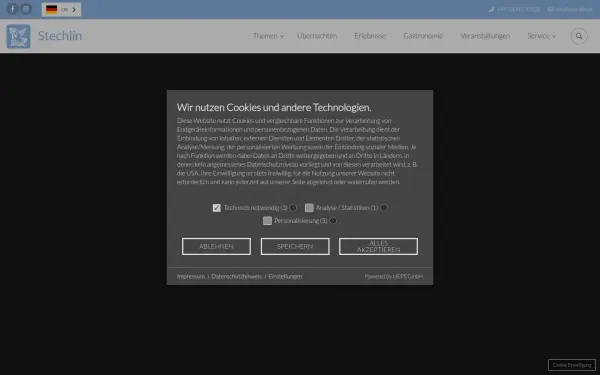This screenshot has height=375, width=600.
Task: Click the SPEICHERN button
Action: click(295, 246)
